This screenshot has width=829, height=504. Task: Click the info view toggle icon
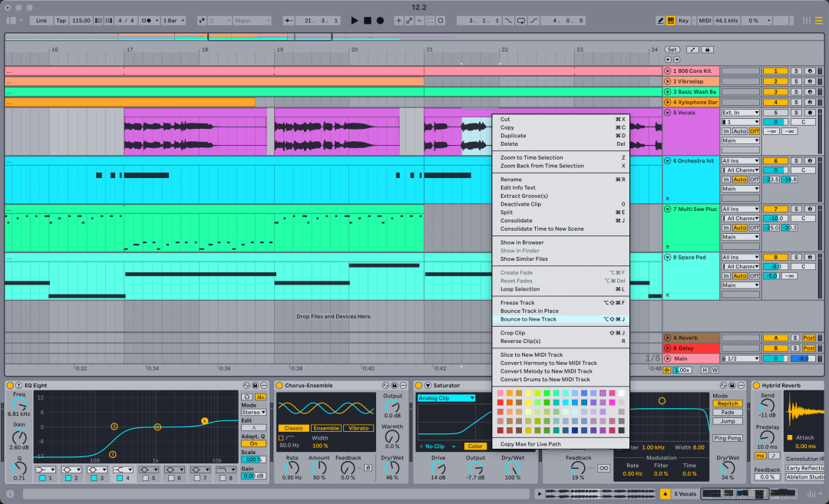[10, 494]
